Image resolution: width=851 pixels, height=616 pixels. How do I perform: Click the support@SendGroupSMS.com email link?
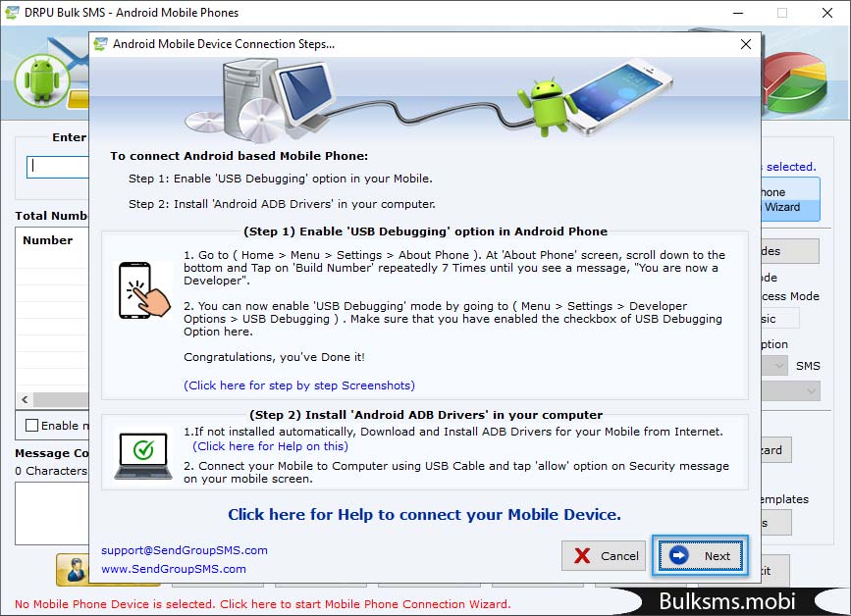[184, 550]
